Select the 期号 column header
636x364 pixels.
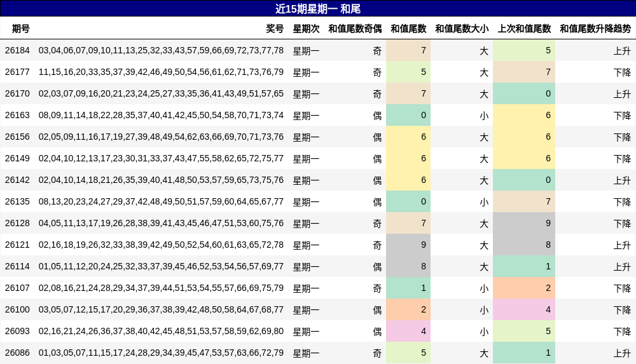coord(21,29)
